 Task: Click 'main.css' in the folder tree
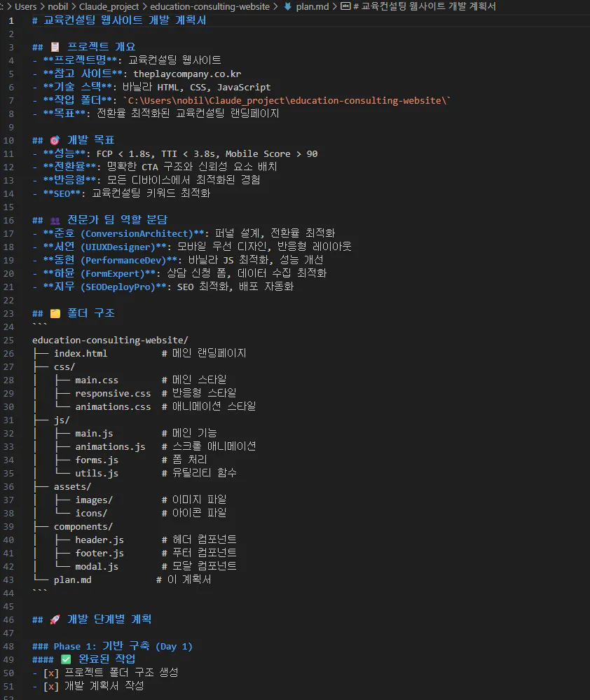click(97, 380)
